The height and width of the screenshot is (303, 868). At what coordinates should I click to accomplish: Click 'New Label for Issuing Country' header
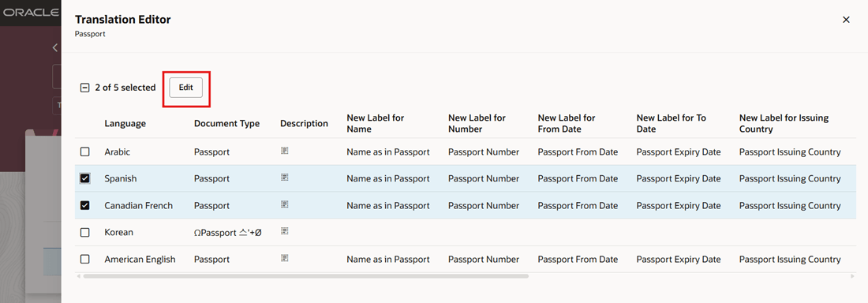tap(784, 124)
